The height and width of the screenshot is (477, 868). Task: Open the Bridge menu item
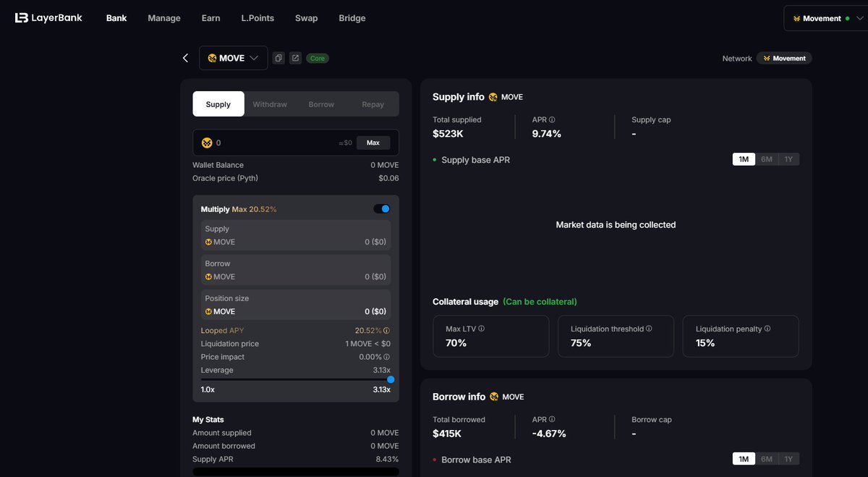[x=352, y=17]
